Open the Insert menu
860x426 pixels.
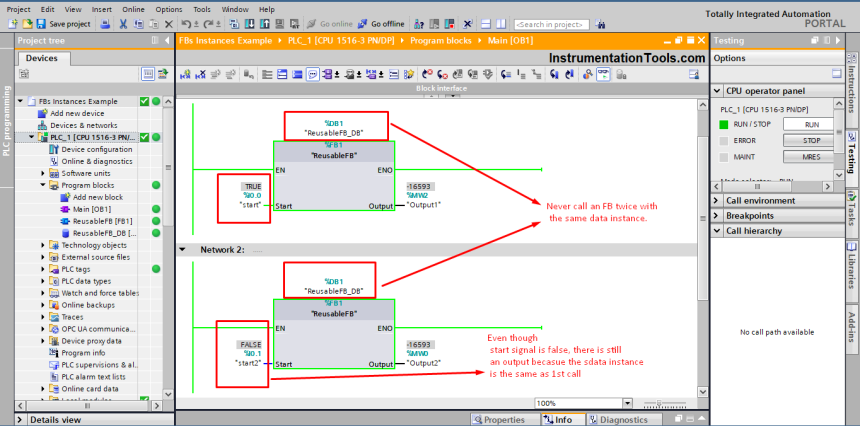coord(101,9)
